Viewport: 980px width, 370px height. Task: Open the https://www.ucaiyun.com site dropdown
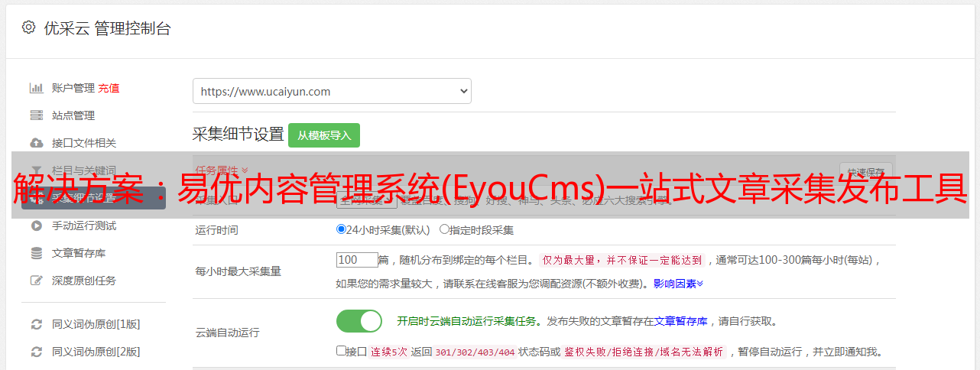click(x=332, y=91)
